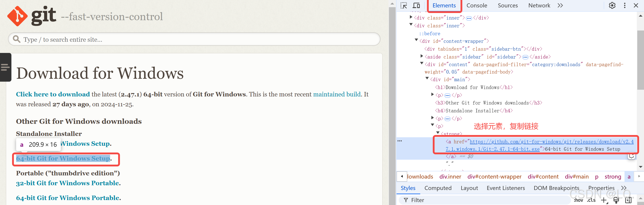Select the div#main breadcrumb

(x=576, y=177)
